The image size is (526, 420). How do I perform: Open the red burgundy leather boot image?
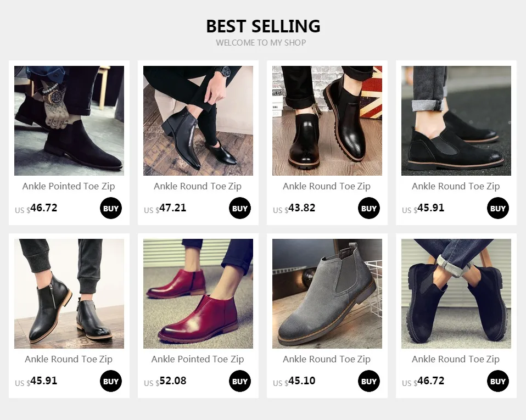click(198, 294)
